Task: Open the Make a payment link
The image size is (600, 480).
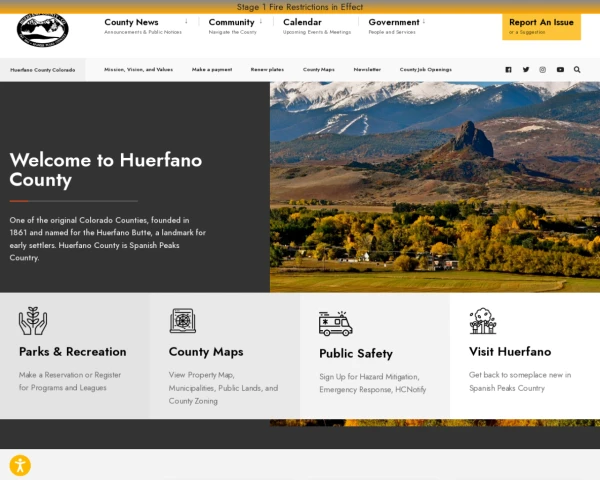Action: coord(212,70)
